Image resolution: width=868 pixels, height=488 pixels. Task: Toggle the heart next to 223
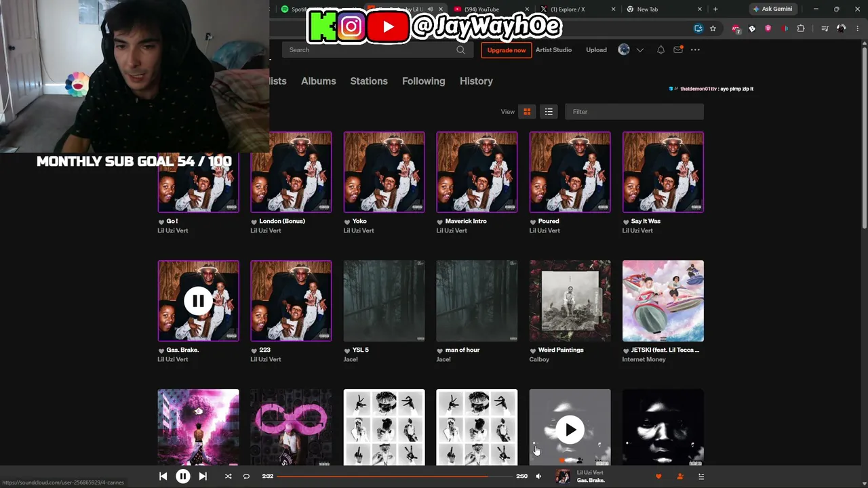[254, 350]
